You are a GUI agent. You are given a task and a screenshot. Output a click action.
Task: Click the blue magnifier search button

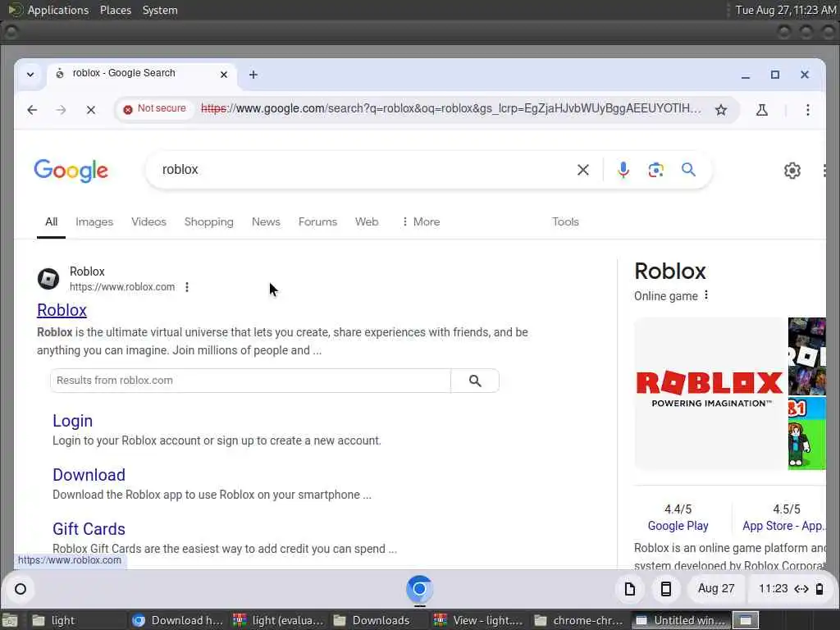pos(688,170)
